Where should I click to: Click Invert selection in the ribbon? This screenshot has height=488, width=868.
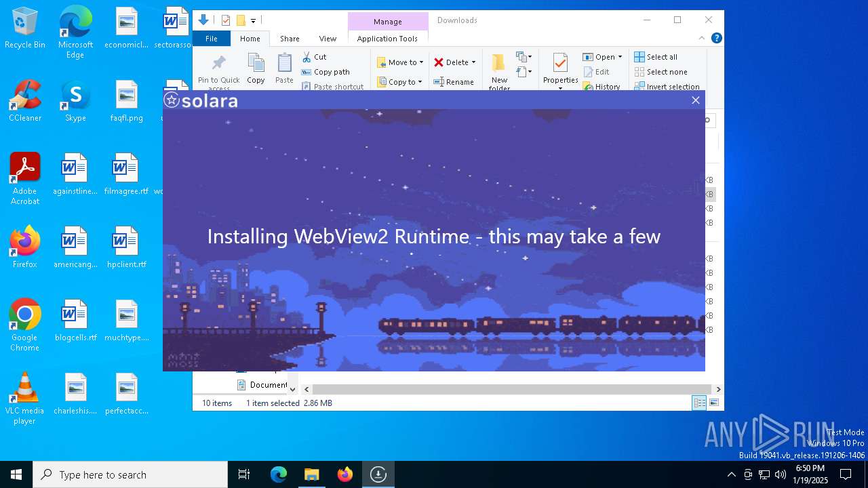click(x=667, y=87)
